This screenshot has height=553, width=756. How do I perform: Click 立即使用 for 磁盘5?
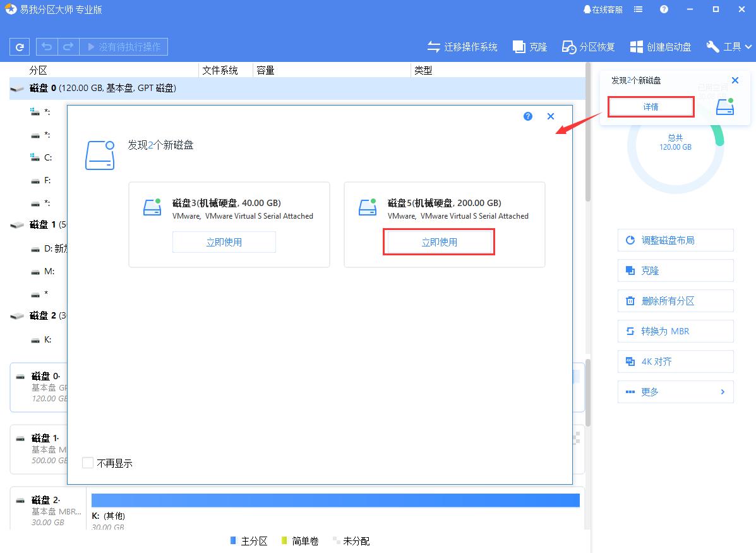[x=438, y=241]
